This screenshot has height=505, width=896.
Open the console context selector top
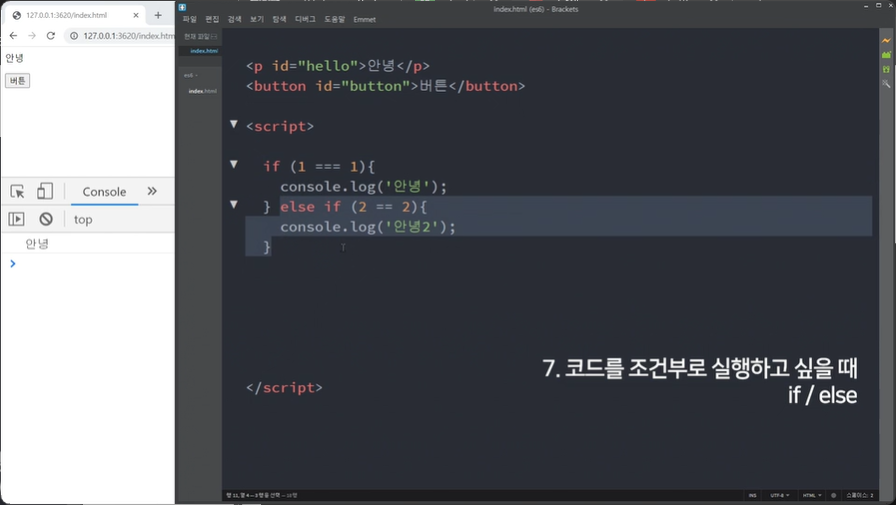tap(83, 219)
